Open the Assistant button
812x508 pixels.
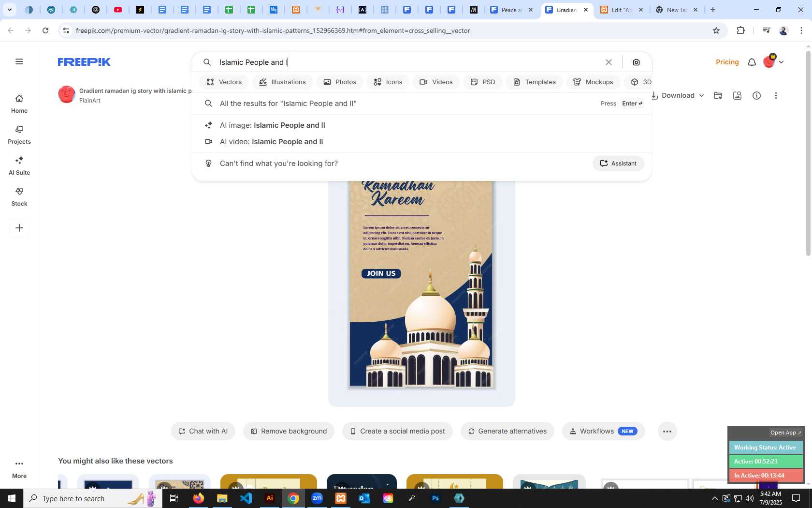point(618,163)
